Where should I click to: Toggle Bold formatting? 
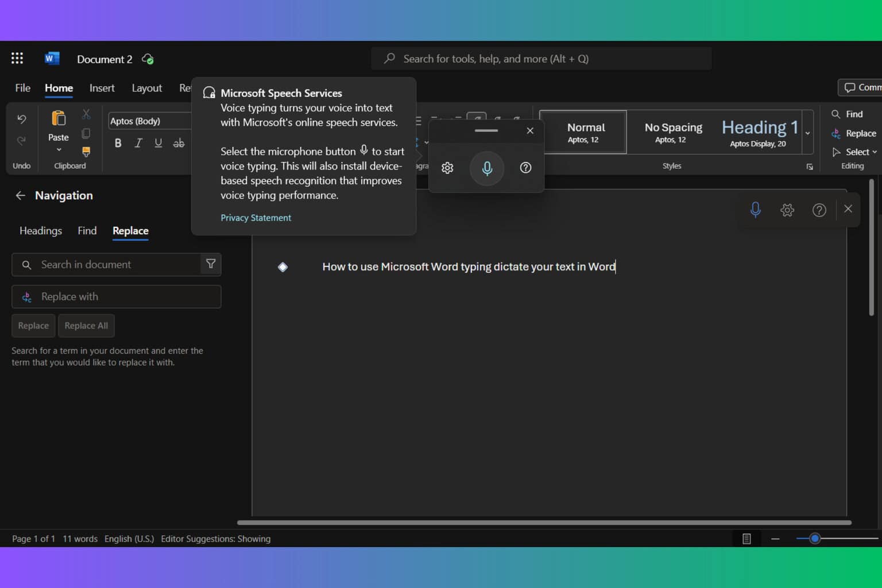118,143
